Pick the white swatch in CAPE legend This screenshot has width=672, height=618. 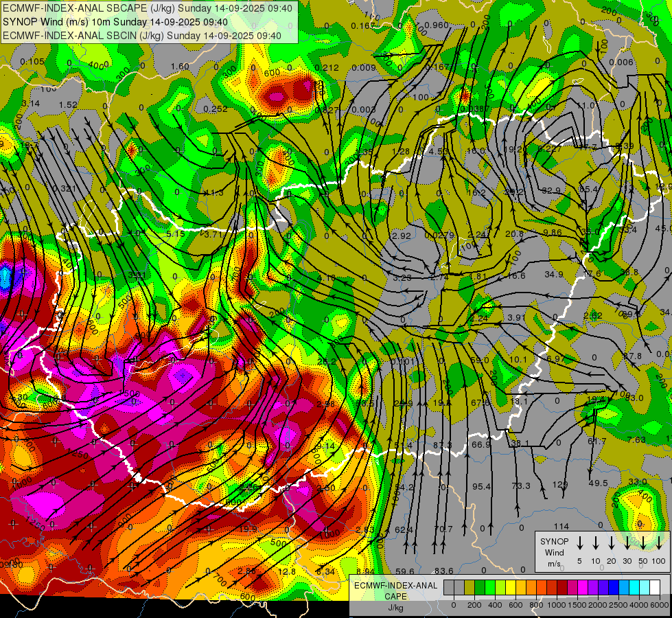656,587
